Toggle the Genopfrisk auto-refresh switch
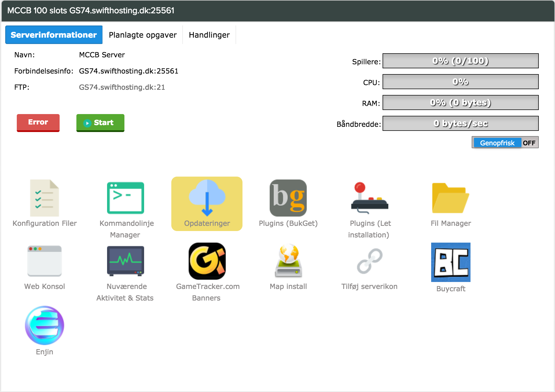The width and height of the screenshot is (555, 392). 505,142
